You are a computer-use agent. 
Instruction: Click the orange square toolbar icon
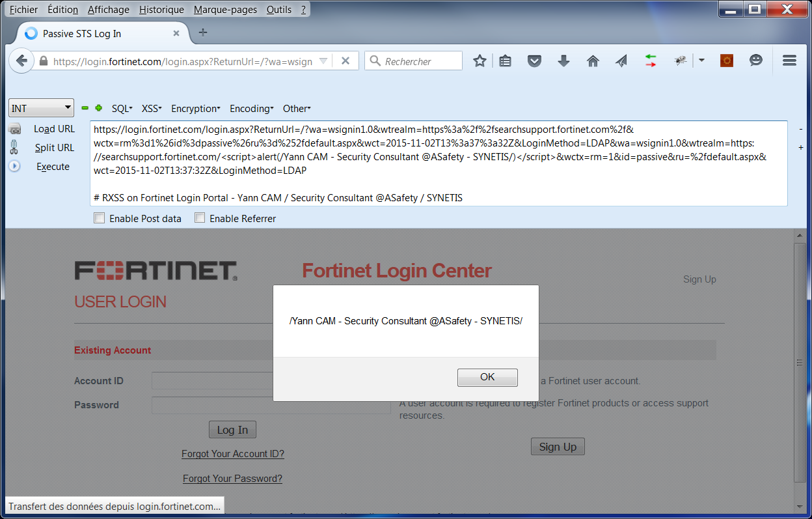click(x=727, y=61)
